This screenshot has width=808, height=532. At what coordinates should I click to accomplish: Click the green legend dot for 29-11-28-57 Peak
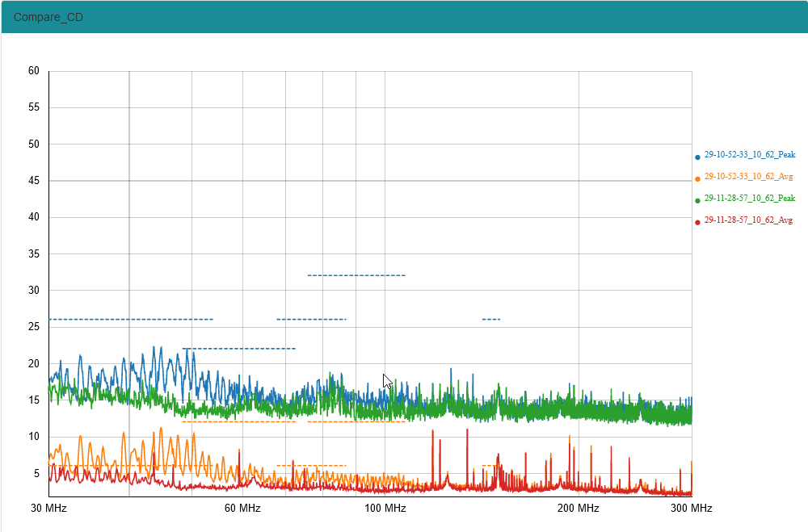(697, 200)
